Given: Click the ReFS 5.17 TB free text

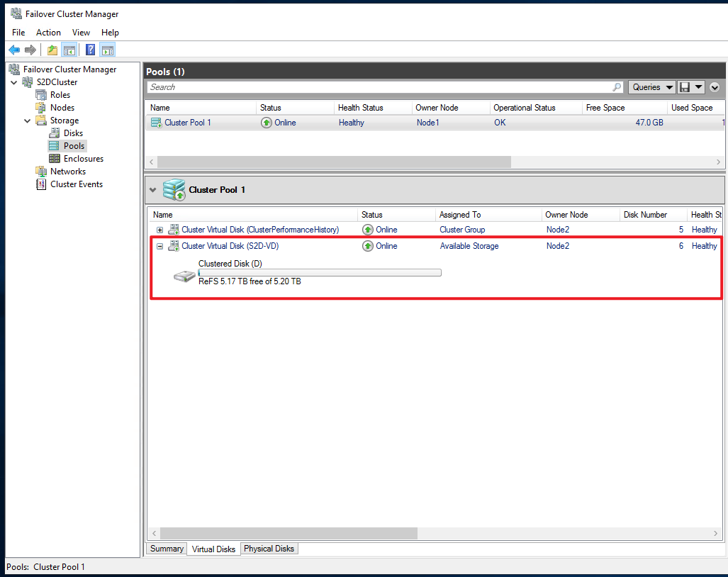Looking at the screenshot, I should pyautogui.click(x=250, y=281).
